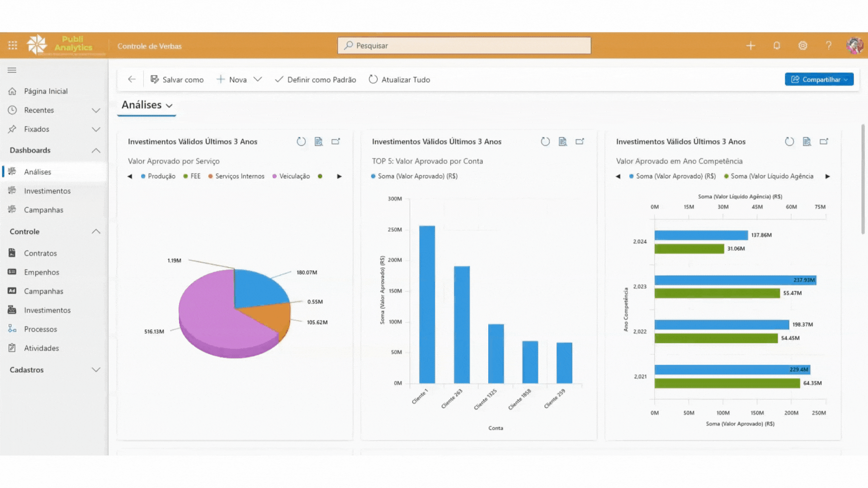Collapse the Controle group
This screenshot has width=868, height=488.
click(96, 231)
